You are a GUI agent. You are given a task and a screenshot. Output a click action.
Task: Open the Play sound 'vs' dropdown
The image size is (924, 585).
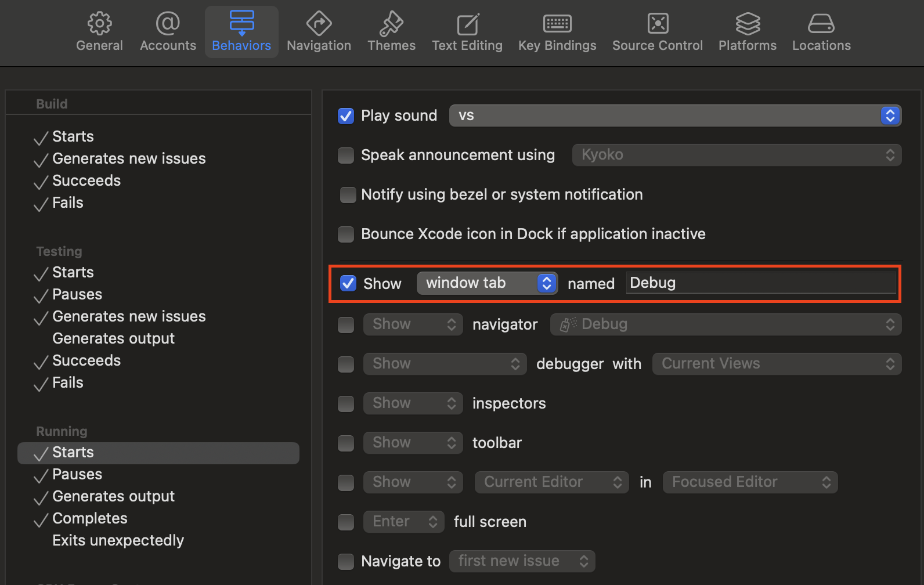(x=674, y=115)
